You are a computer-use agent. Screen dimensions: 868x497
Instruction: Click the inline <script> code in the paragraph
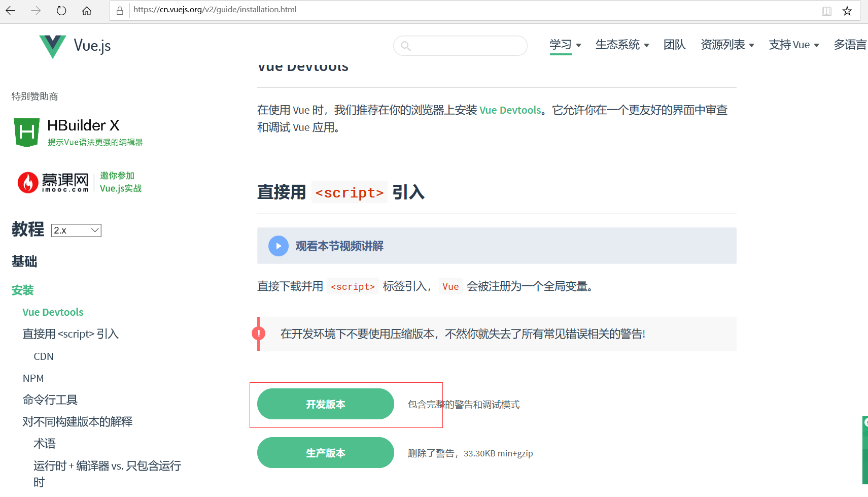coord(353,287)
